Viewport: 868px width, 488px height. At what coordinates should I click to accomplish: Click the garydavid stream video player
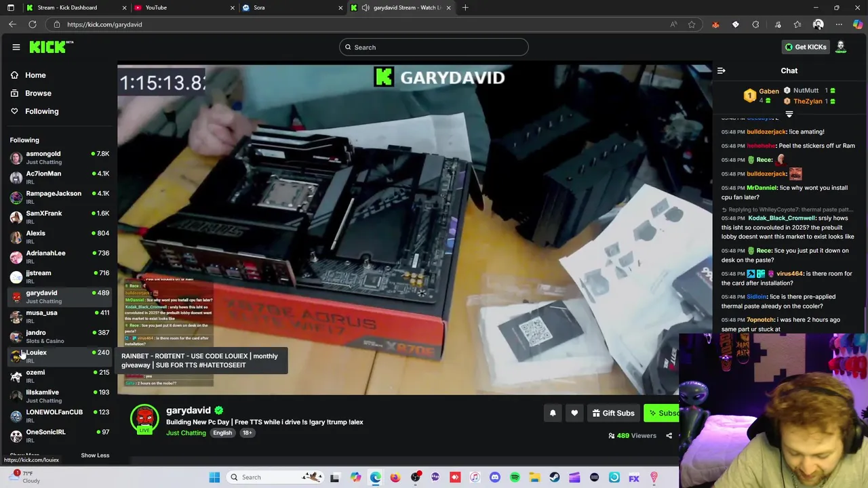point(414,229)
